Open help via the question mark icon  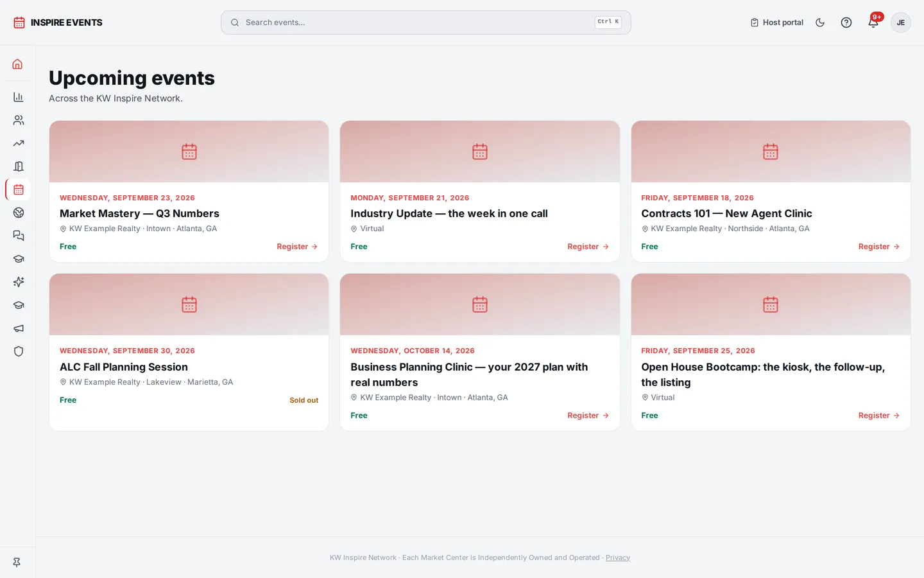[x=846, y=22]
